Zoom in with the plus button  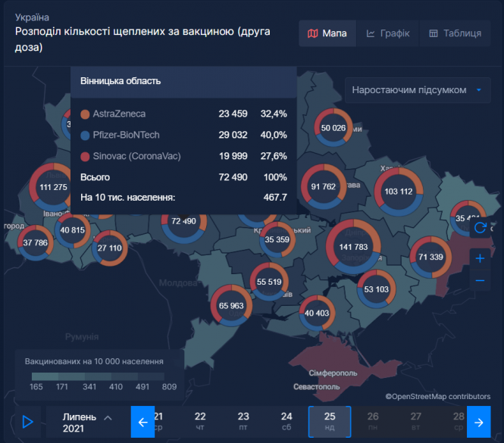click(481, 258)
